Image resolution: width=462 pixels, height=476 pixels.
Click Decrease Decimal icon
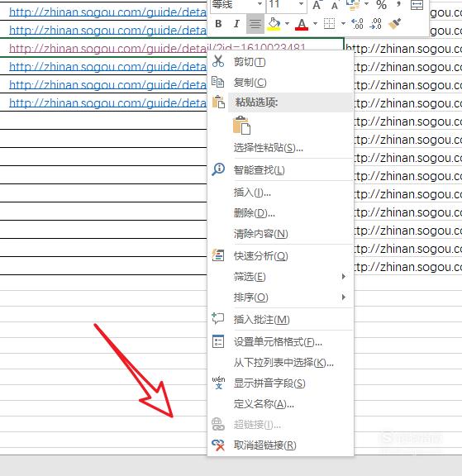(x=376, y=24)
